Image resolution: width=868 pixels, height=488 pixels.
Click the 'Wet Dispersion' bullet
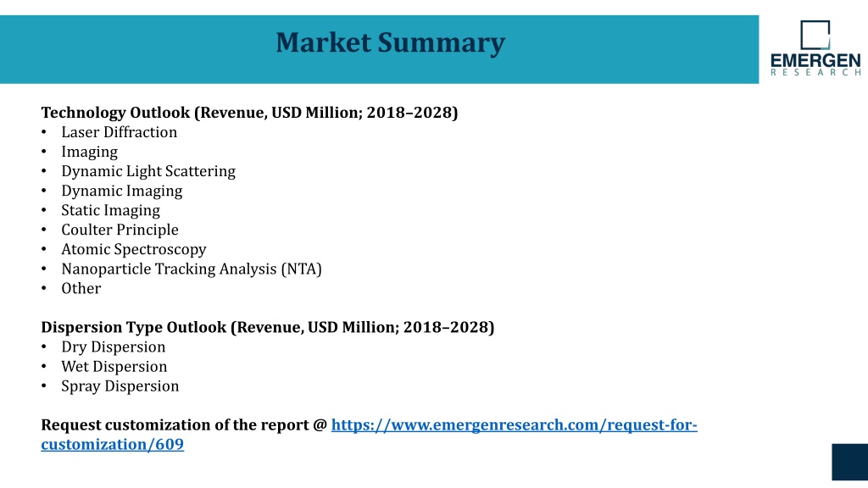(114, 366)
